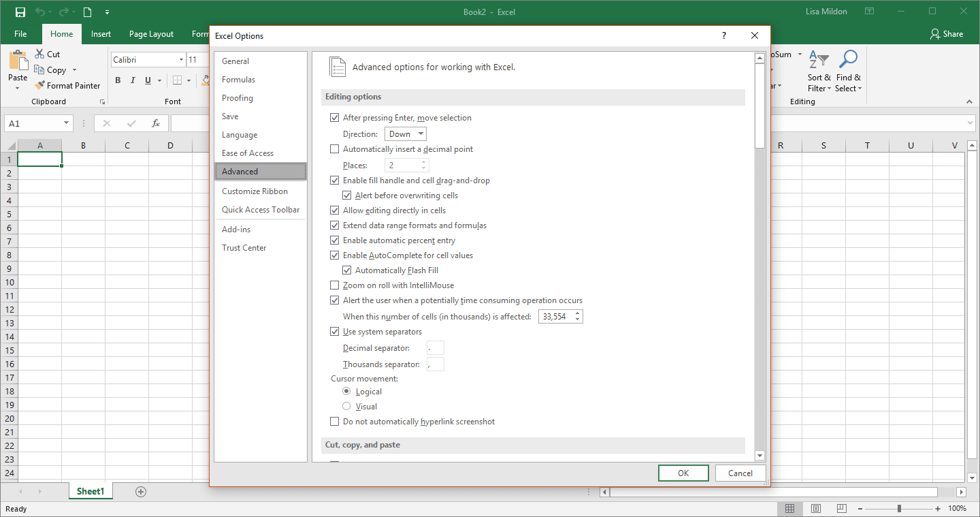Screen dimensions: 980x517
Task: Click the Save icon in Quick Access Toolbar
Action: (20, 12)
